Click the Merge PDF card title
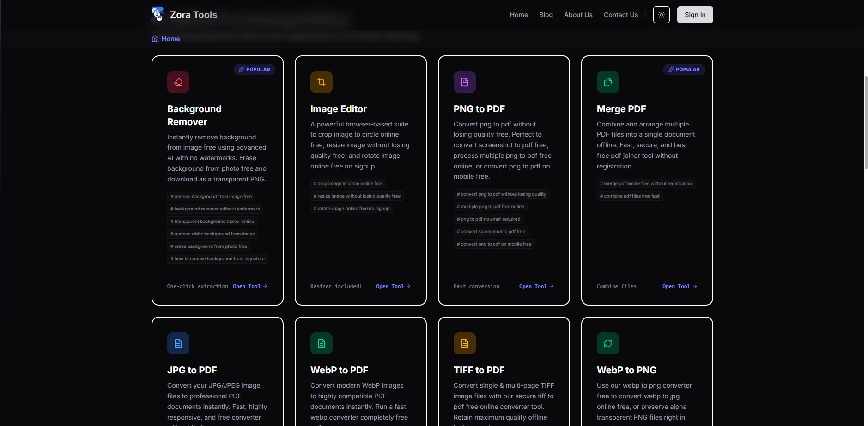 click(621, 109)
